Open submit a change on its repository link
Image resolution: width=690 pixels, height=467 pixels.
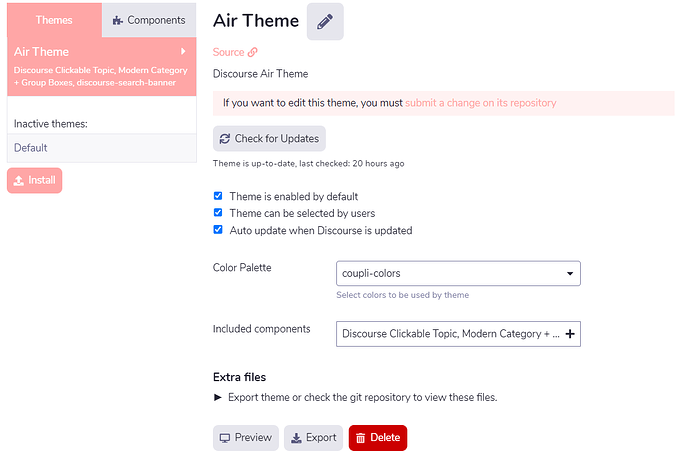(480, 103)
